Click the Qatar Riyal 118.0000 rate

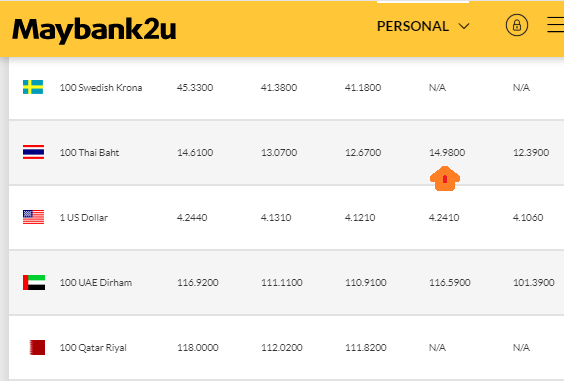click(x=197, y=348)
